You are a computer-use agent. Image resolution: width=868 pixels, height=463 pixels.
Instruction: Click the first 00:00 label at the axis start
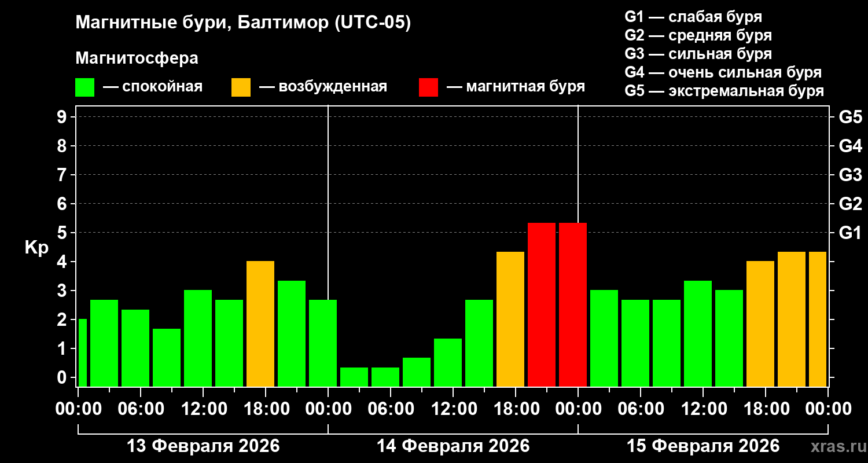(x=79, y=409)
